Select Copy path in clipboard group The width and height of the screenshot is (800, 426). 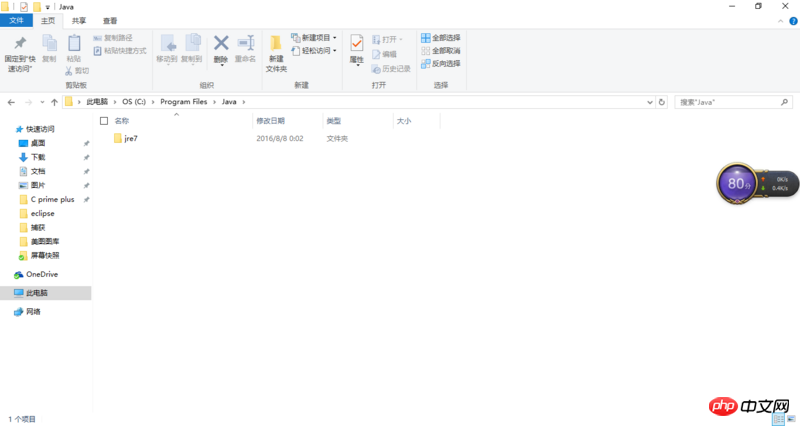(x=113, y=38)
